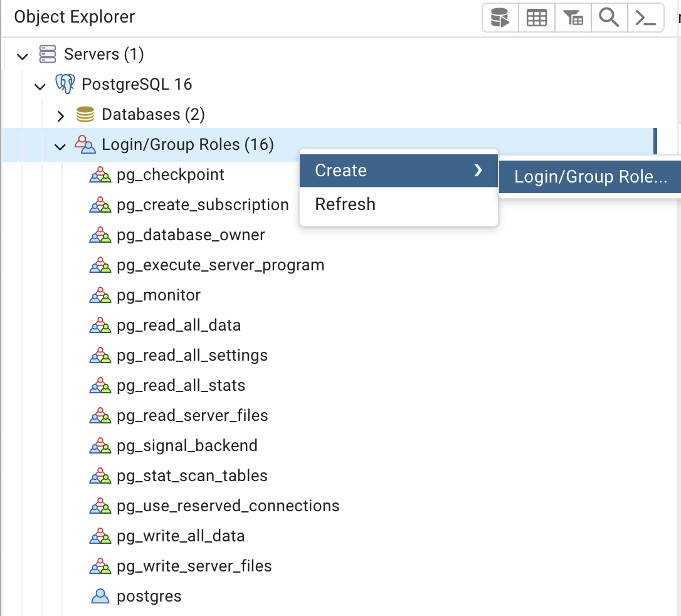Select the pg_write_server_files role name
Viewport: 681px width, 616px height.
[x=194, y=566]
